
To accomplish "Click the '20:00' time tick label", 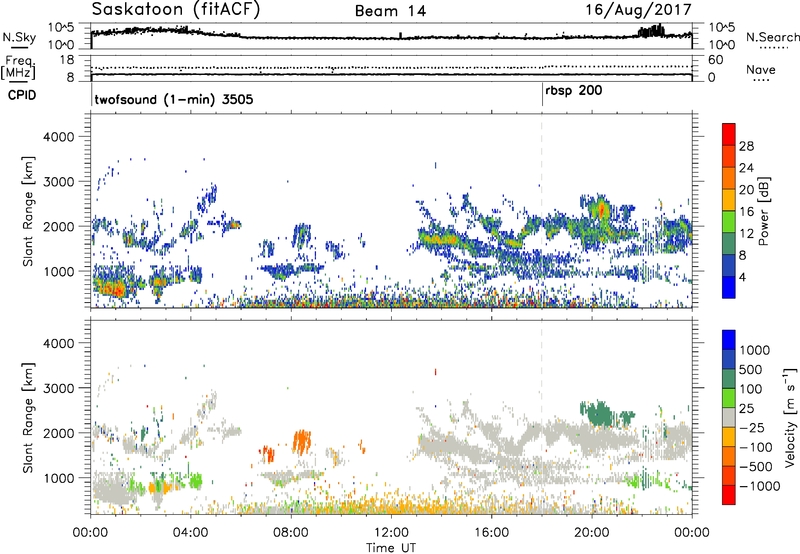I will [592, 533].
